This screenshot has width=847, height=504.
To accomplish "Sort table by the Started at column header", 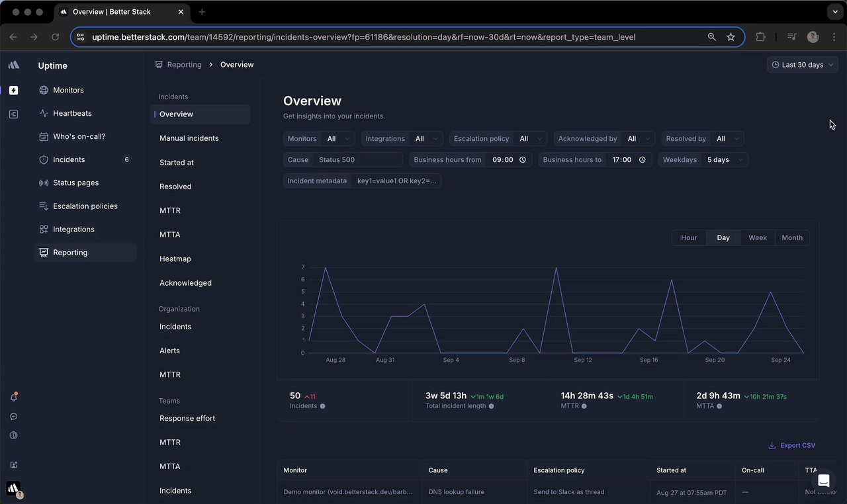I will pyautogui.click(x=671, y=470).
